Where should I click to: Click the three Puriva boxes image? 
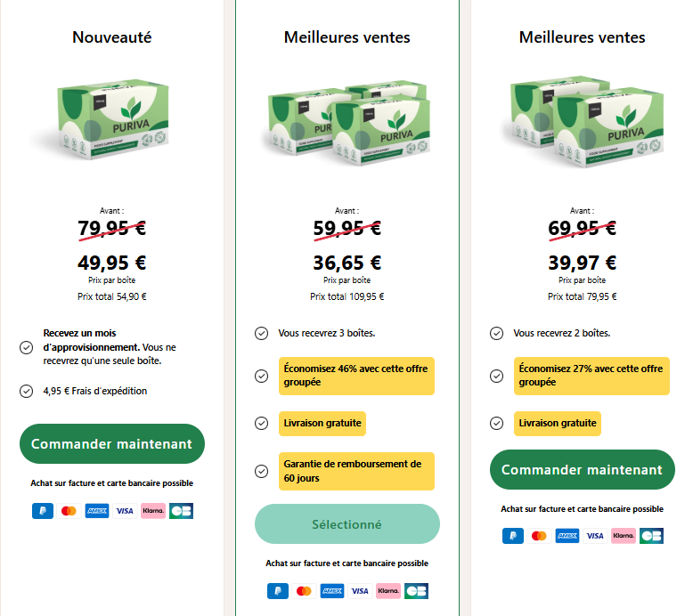[347, 122]
